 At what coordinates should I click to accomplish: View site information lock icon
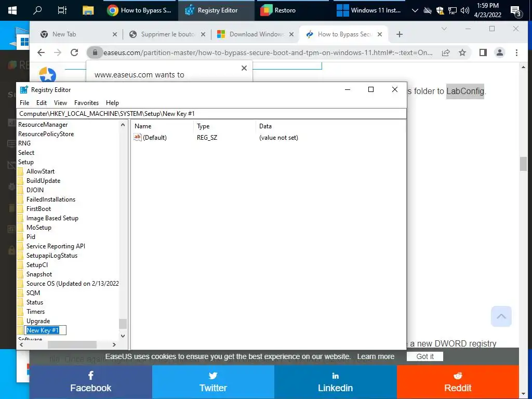95,52
